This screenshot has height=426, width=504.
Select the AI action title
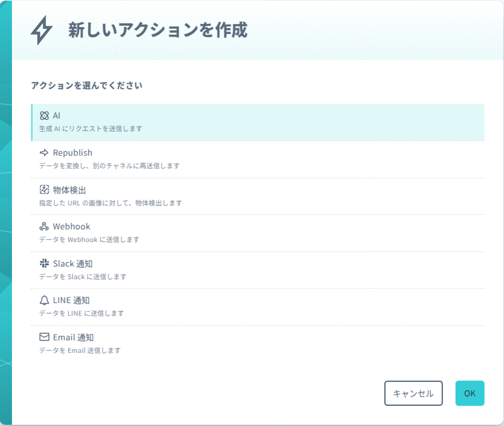coord(57,116)
